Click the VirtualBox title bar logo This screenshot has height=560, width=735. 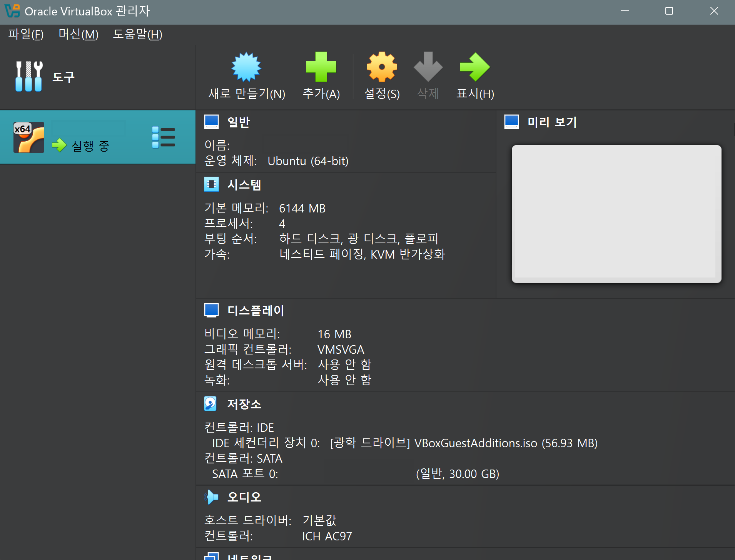pyautogui.click(x=12, y=11)
